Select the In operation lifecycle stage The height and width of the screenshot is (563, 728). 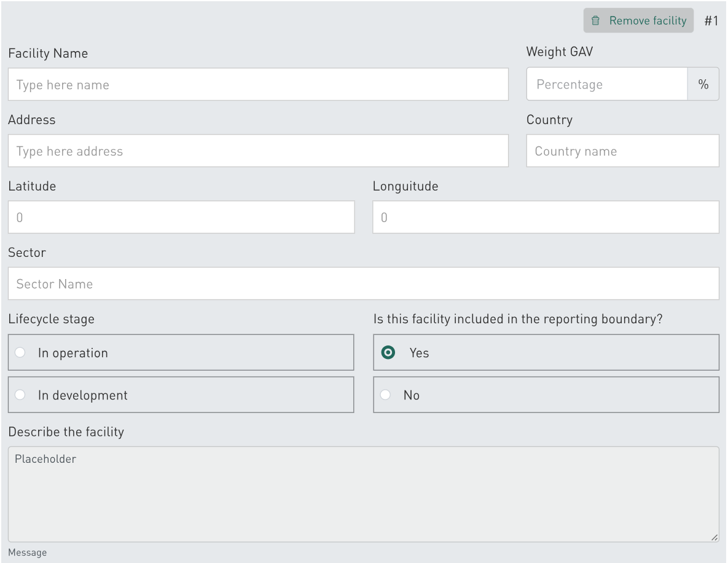click(20, 353)
